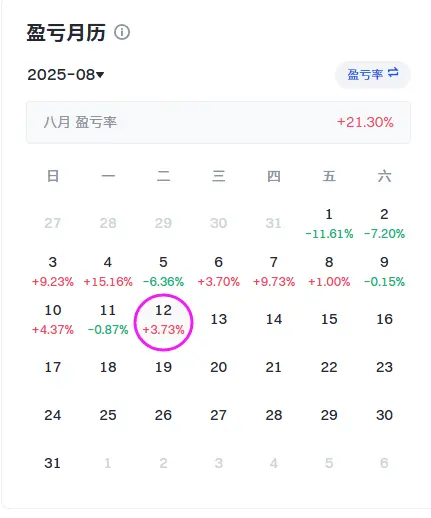Click the swap arrows icon in 盈亏率

click(x=393, y=72)
